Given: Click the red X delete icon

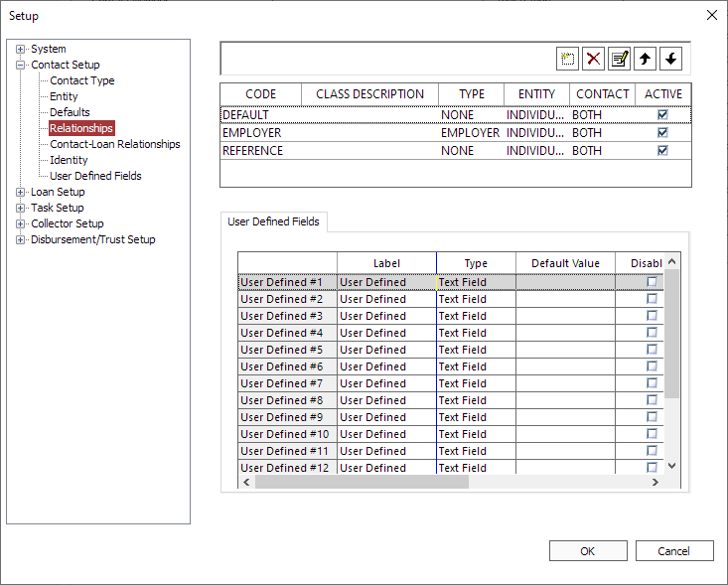Looking at the screenshot, I should tap(593, 59).
